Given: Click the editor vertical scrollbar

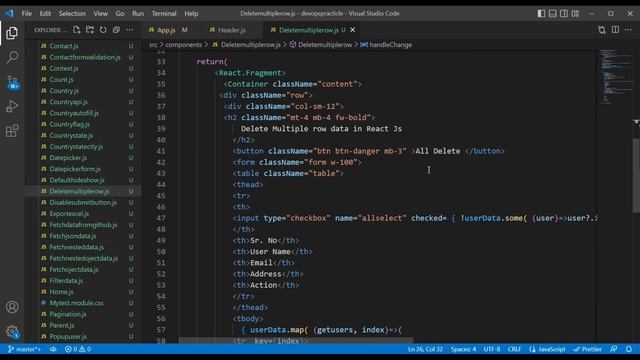Looking at the screenshot, I should [x=636, y=176].
